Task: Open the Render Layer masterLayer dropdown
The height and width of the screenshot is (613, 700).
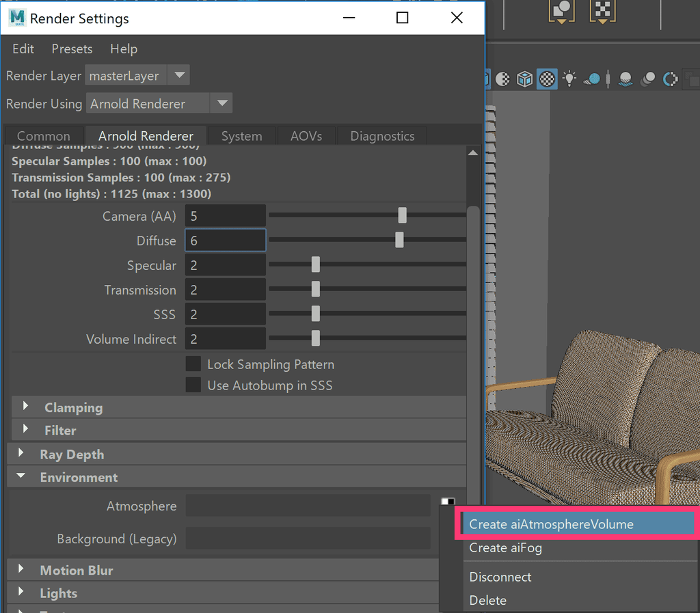Action: [x=137, y=75]
